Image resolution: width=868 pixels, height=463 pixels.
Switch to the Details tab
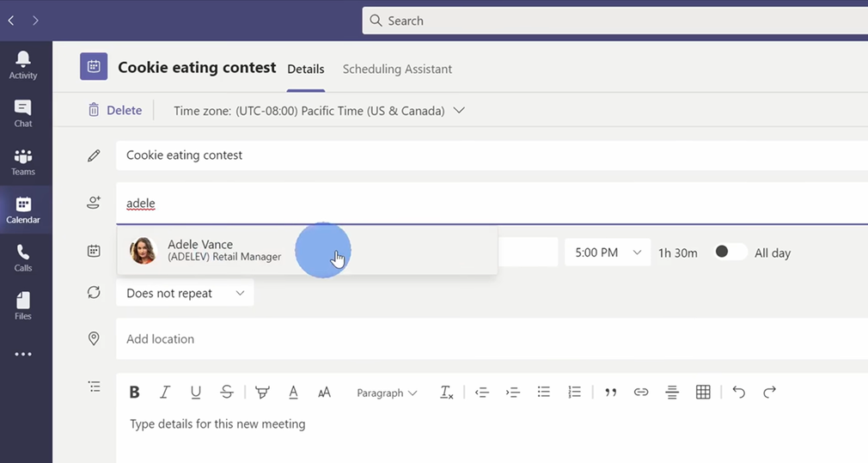click(306, 69)
